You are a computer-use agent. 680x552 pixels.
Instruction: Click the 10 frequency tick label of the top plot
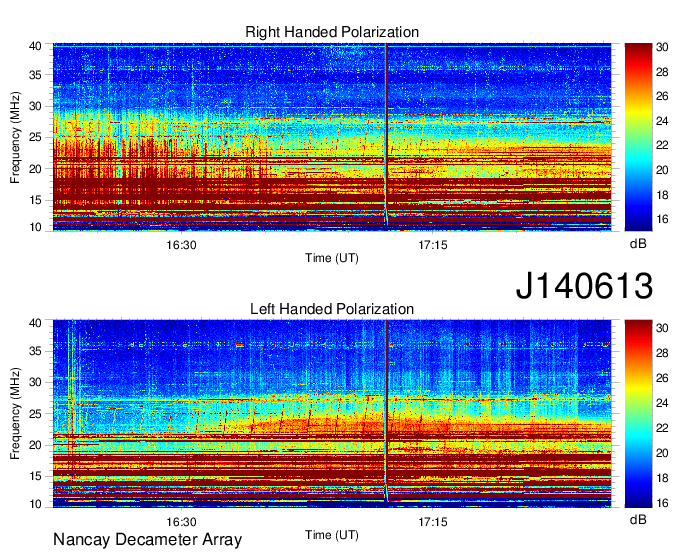click(36, 227)
